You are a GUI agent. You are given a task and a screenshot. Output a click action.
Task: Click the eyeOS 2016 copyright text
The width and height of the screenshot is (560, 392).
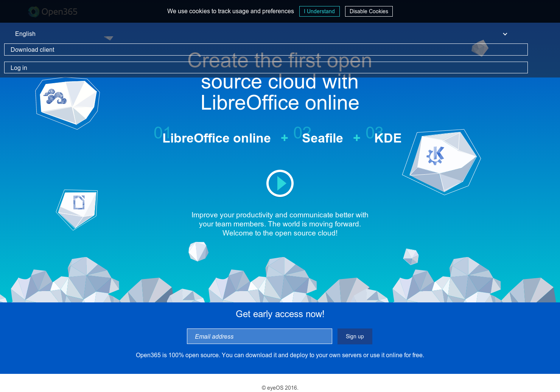280,388
